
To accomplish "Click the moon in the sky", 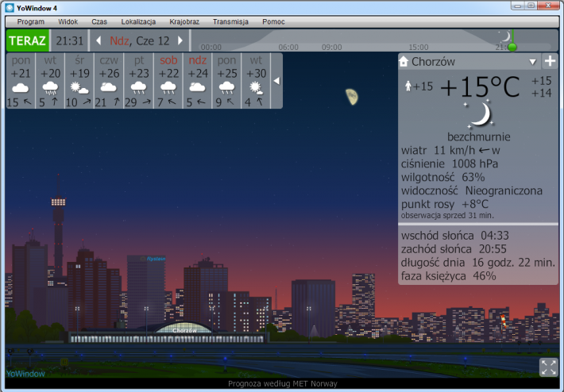I will pos(352,97).
